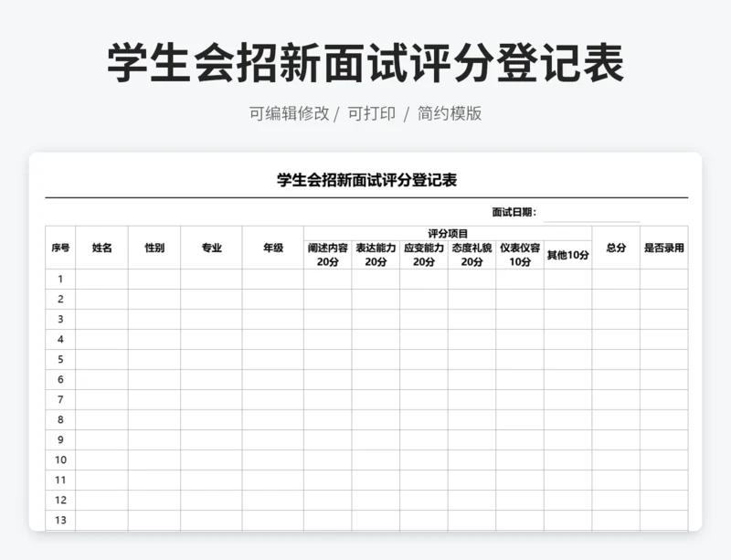Click row number 8
The image size is (731, 560).
pyautogui.click(x=60, y=419)
